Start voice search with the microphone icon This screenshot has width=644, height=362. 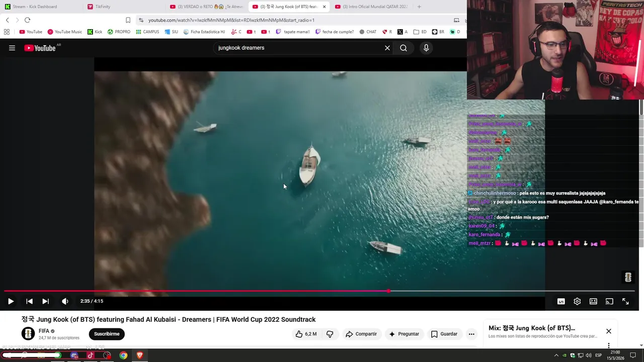pyautogui.click(x=426, y=48)
